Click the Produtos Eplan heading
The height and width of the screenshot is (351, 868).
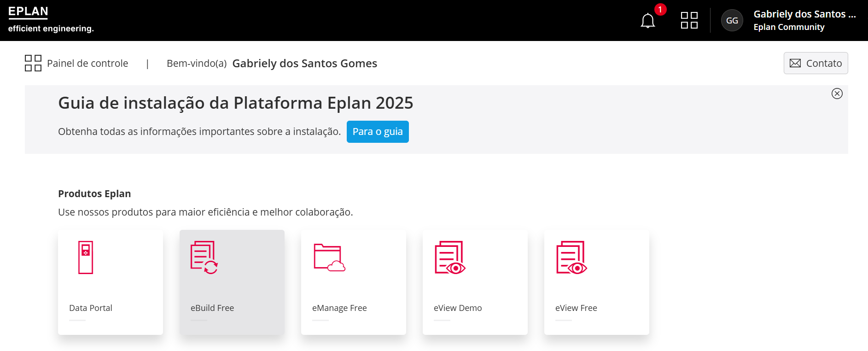(x=94, y=193)
